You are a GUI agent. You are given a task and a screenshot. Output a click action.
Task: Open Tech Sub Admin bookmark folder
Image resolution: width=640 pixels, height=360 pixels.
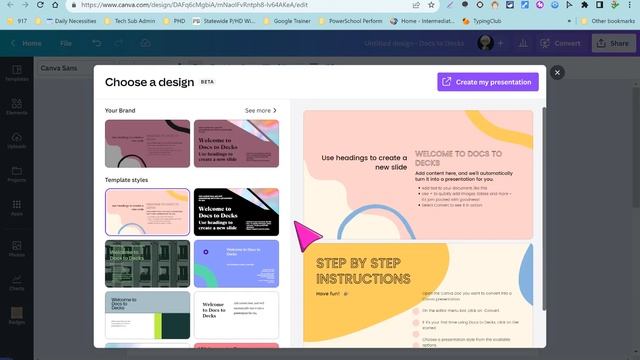click(x=130, y=21)
